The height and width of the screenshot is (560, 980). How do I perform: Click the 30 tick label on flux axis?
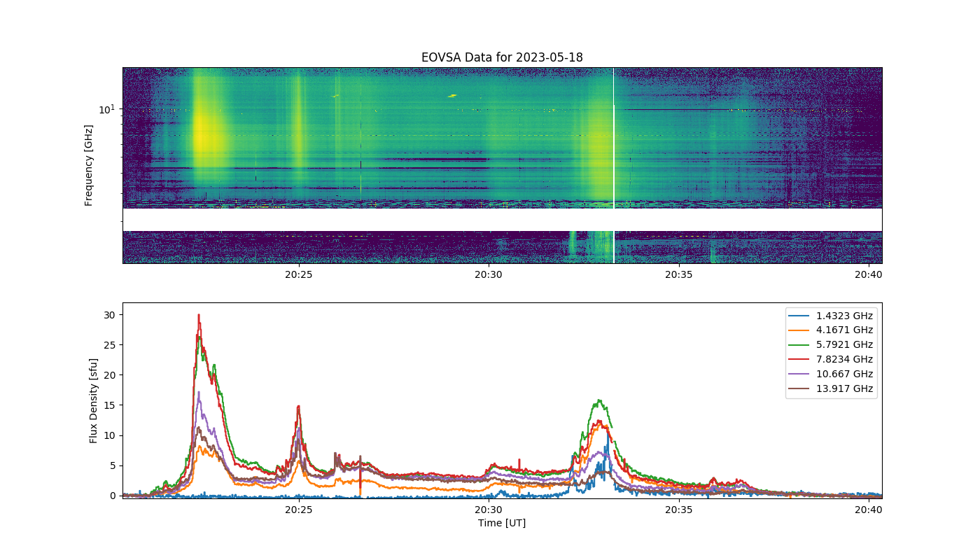(x=111, y=315)
